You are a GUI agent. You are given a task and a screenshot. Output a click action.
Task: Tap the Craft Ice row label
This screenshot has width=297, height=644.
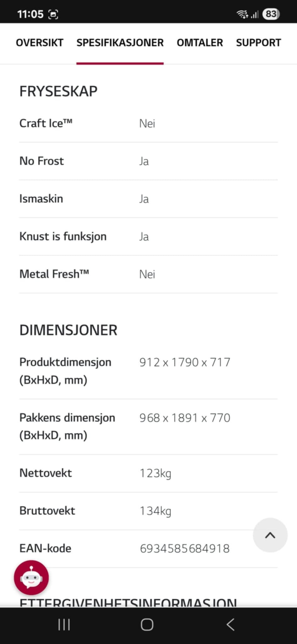(x=46, y=123)
